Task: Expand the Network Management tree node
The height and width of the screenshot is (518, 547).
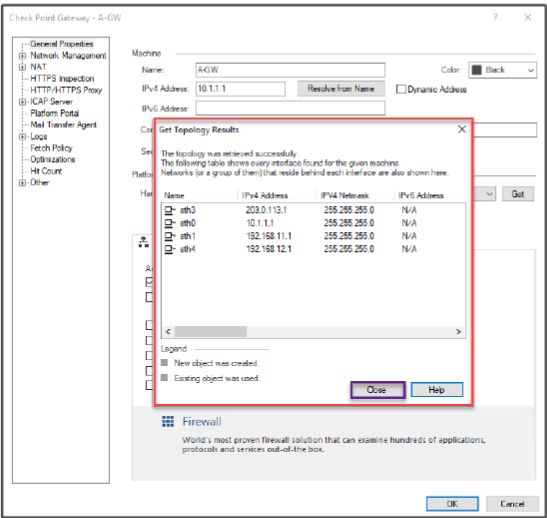Action: (22, 55)
